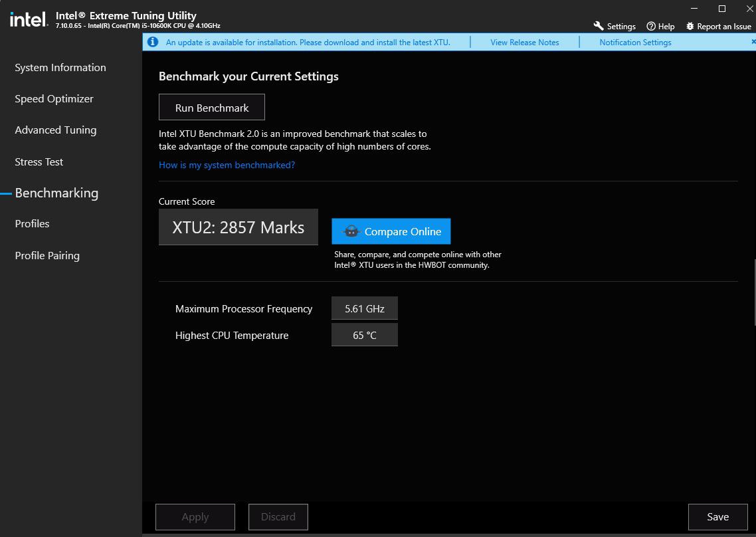The width and height of the screenshot is (756, 537).
Task: Run the XTU benchmark
Action: [x=212, y=107]
